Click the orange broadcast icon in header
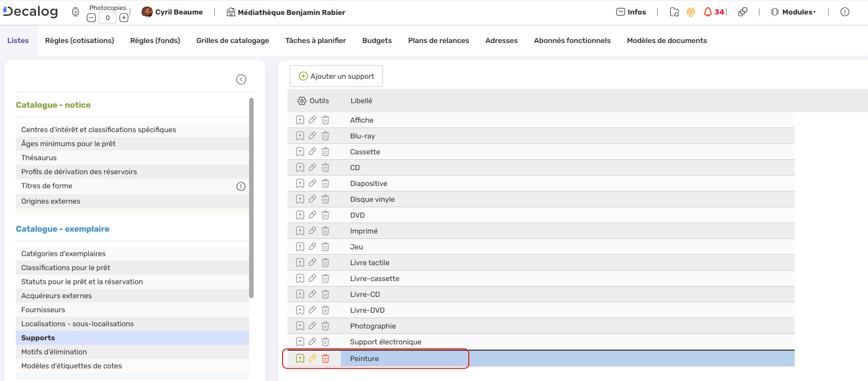 [690, 12]
